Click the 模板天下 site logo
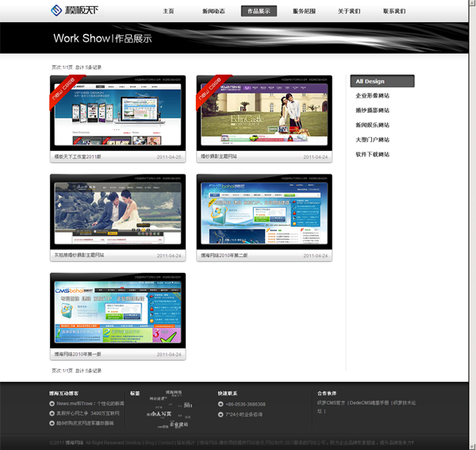 click(75, 10)
